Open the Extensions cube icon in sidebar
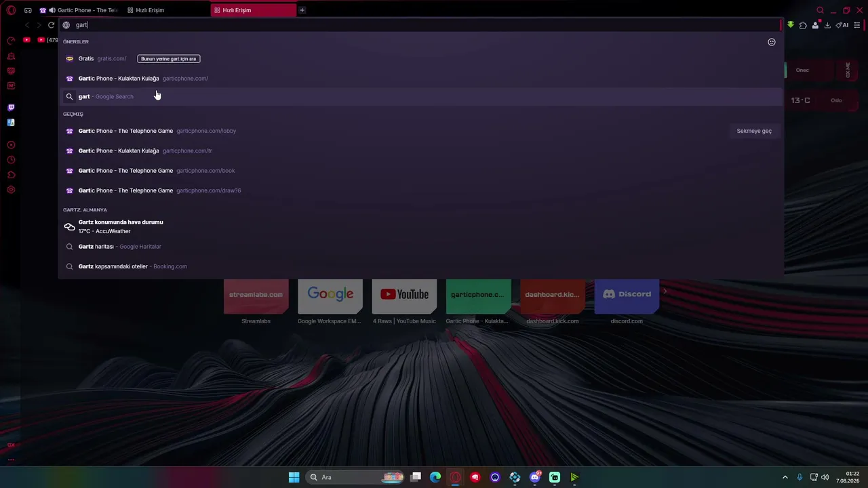 tap(11, 175)
